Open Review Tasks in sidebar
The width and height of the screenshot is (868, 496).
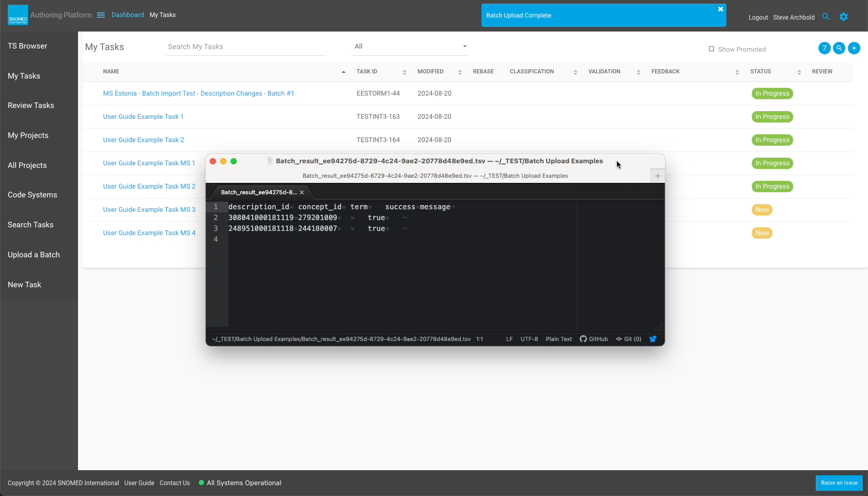[31, 105]
